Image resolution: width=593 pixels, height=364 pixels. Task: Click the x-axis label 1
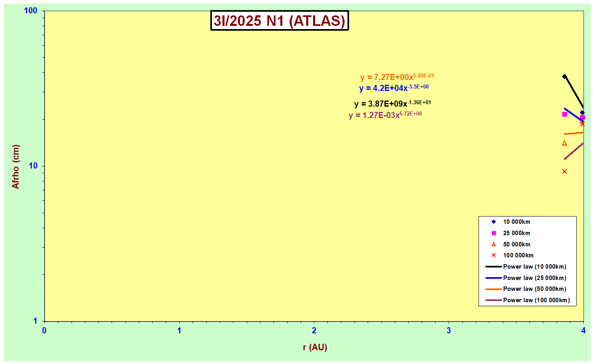179,330
